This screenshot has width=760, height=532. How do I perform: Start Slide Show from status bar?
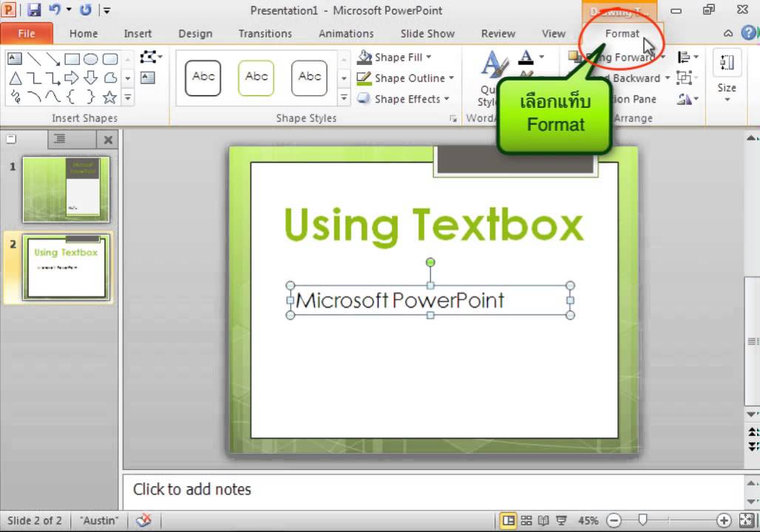click(561, 520)
